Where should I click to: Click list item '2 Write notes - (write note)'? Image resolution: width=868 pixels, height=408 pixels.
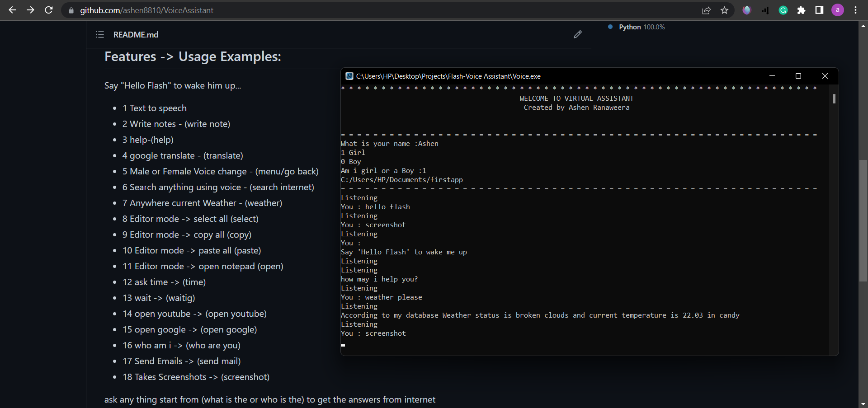(x=176, y=124)
